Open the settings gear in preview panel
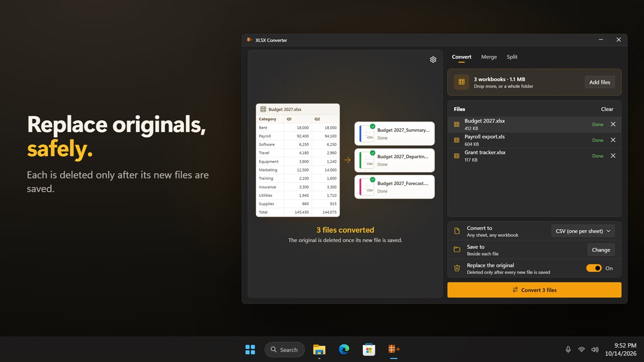 (433, 59)
